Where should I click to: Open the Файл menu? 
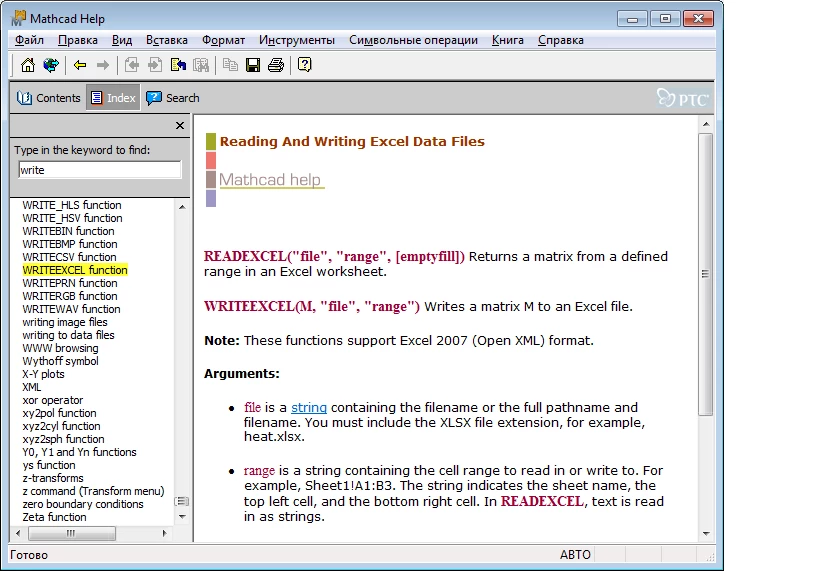click(29, 40)
